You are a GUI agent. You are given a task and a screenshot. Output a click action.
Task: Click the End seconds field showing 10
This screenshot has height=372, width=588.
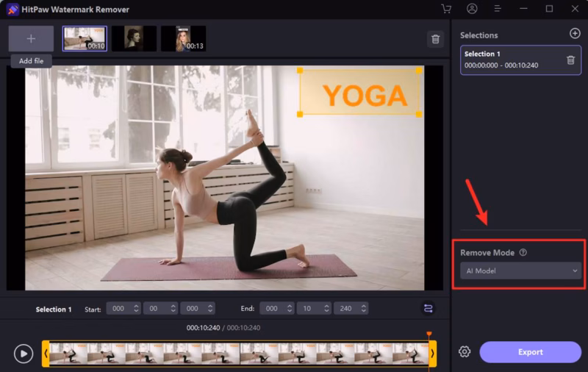[314, 308]
